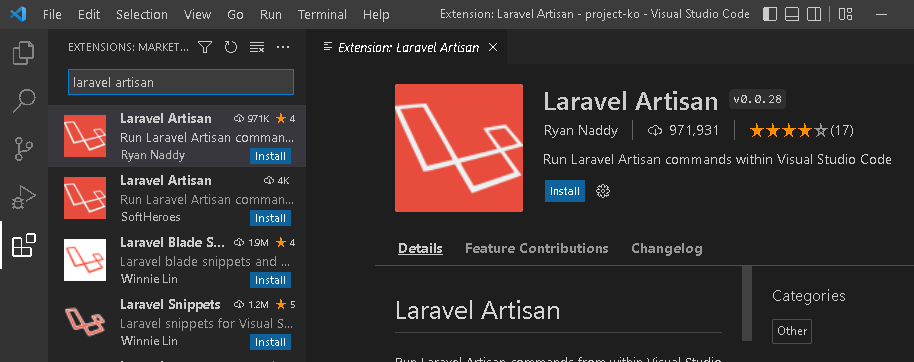Click the VS Code logo icon

click(19, 14)
